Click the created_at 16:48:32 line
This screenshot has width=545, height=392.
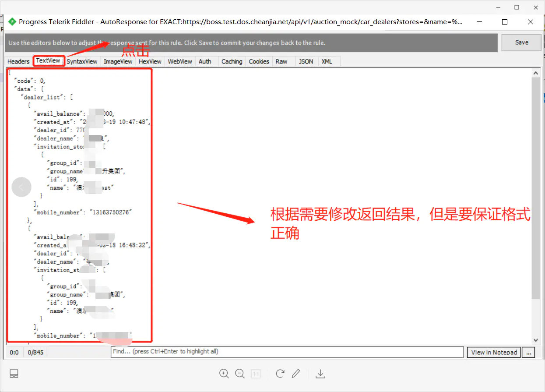(92, 245)
